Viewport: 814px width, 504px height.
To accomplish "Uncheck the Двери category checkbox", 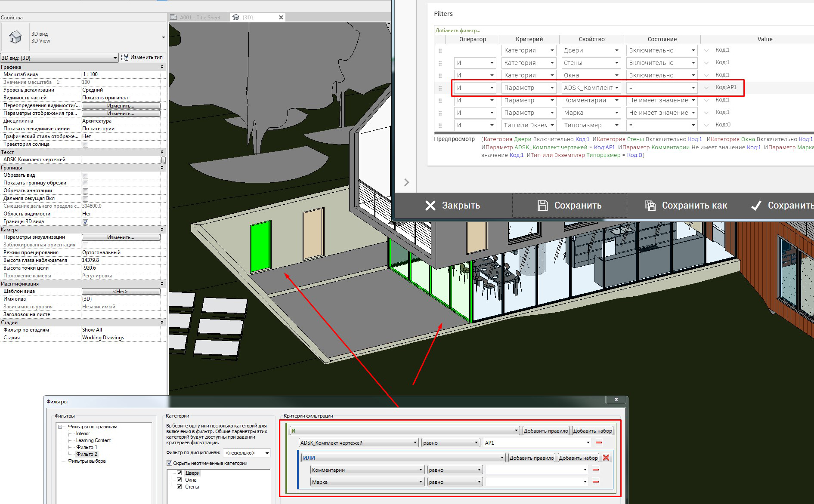I will pos(180,473).
